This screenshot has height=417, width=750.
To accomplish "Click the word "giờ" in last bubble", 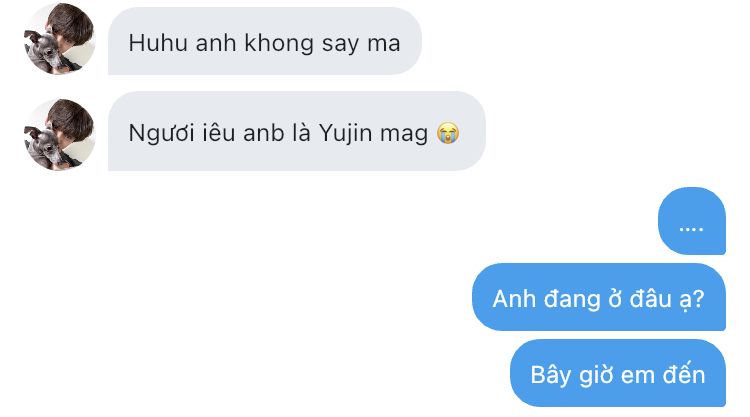I will (x=596, y=375).
